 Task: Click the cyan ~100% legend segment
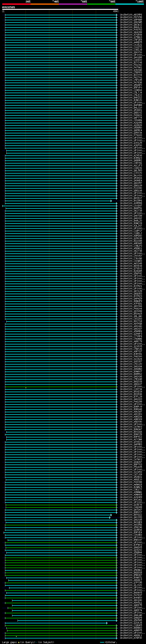coord(130,4)
